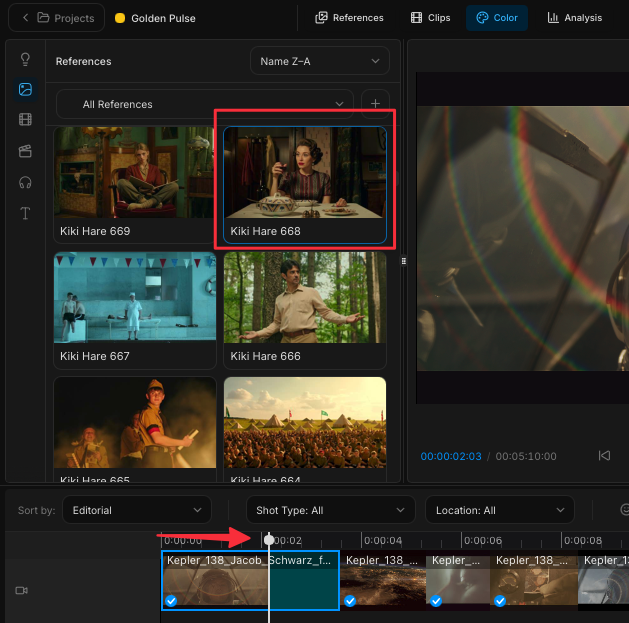Expand the All References dropdown
This screenshot has width=629, height=623.
205,104
